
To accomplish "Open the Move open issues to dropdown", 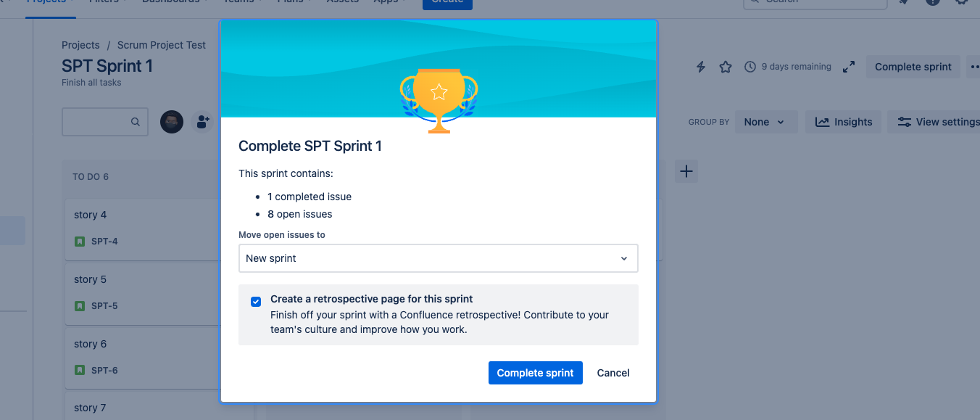I will [x=439, y=258].
